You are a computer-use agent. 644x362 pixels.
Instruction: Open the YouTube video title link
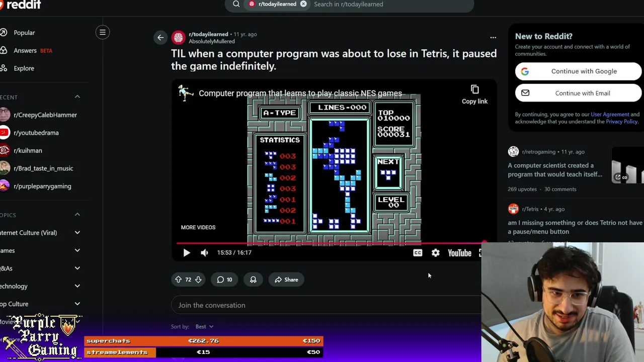[300, 94]
